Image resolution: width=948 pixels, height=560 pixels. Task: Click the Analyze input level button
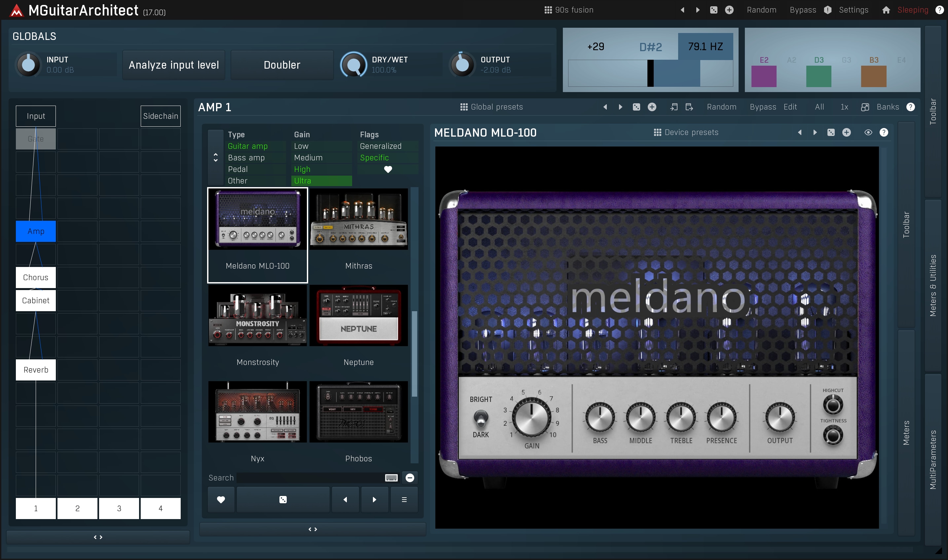(x=174, y=65)
